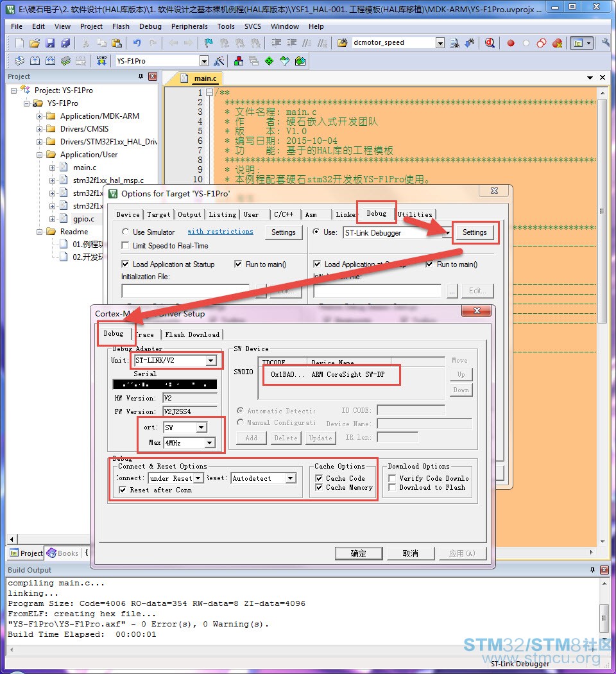Screen dimensions: 616x674
Task: Open the Unit ST-LINK/V2 dropdown
Action: (x=211, y=360)
